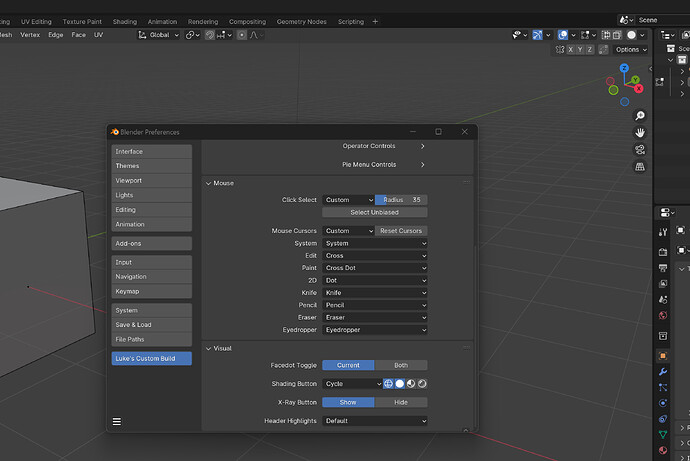Image resolution: width=690 pixels, height=461 pixels.
Task: Switch perspective/orthographic grid icon
Action: (x=640, y=167)
